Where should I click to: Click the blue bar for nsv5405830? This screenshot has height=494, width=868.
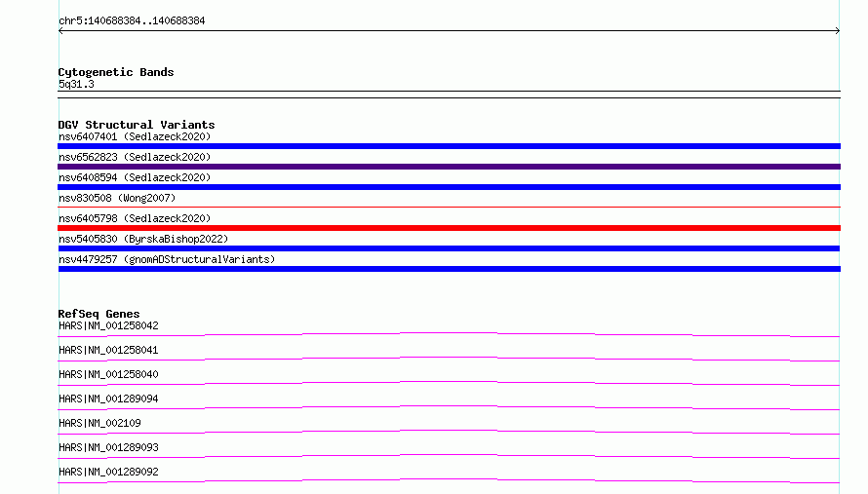tap(449, 248)
